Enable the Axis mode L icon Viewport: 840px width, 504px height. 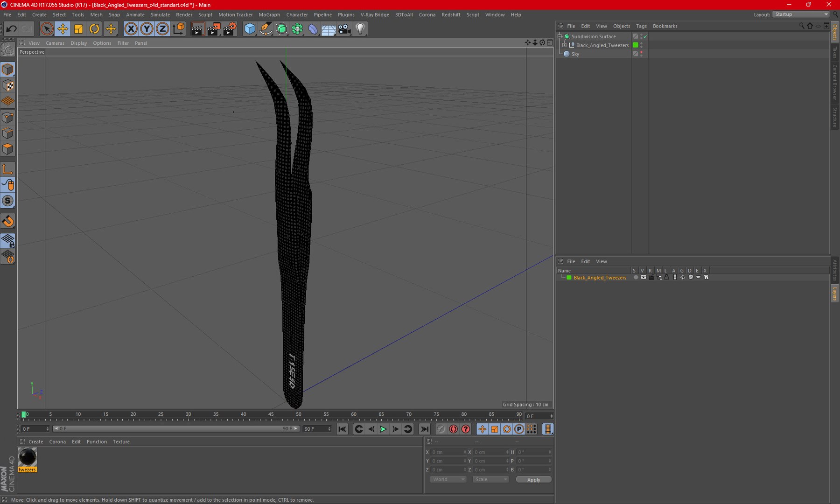pos(8,169)
